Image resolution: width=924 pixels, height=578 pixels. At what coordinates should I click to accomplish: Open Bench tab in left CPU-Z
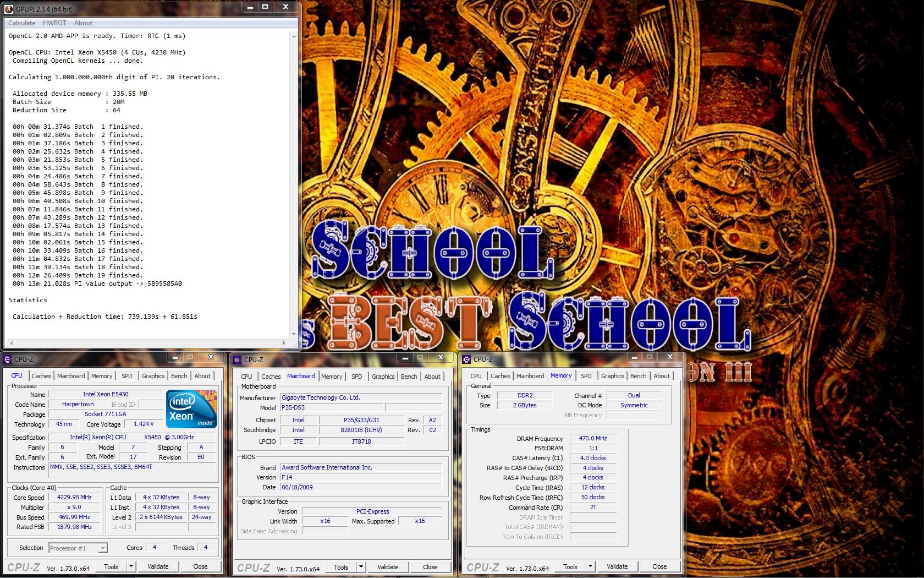179,376
